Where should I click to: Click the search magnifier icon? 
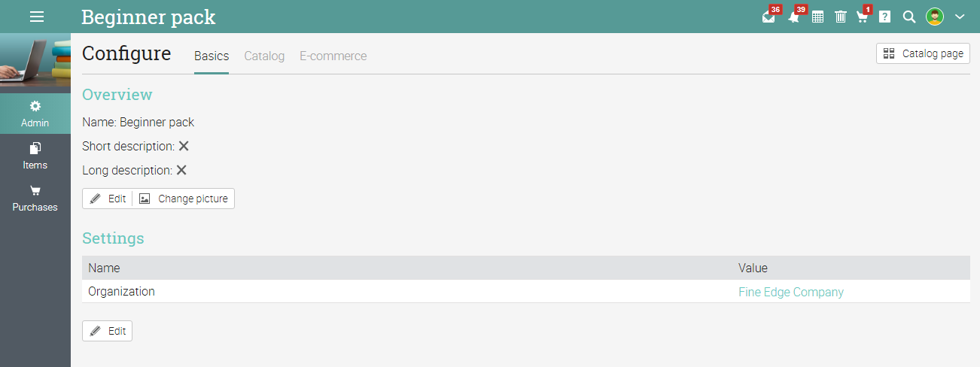[x=908, y=17]
